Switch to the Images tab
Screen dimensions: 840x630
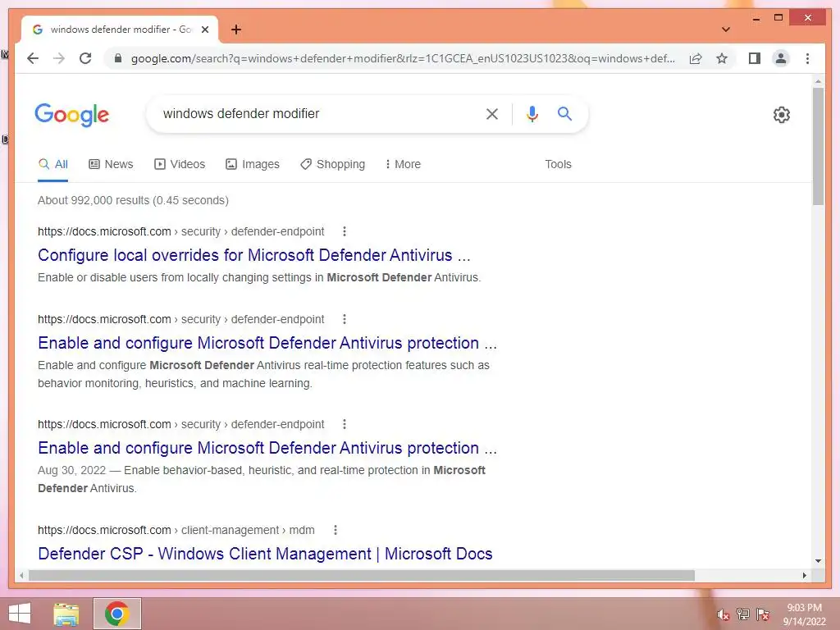(x=253, y=164)
